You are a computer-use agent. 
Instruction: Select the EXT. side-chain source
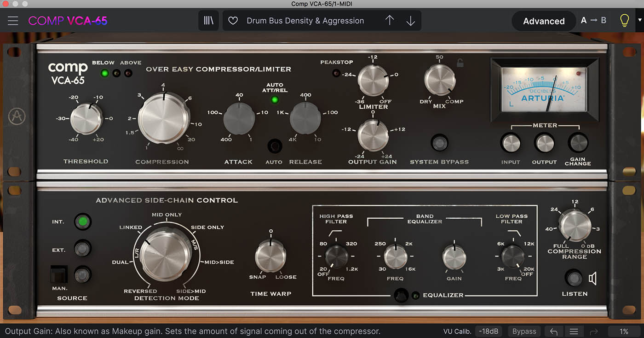coord(82,249)
